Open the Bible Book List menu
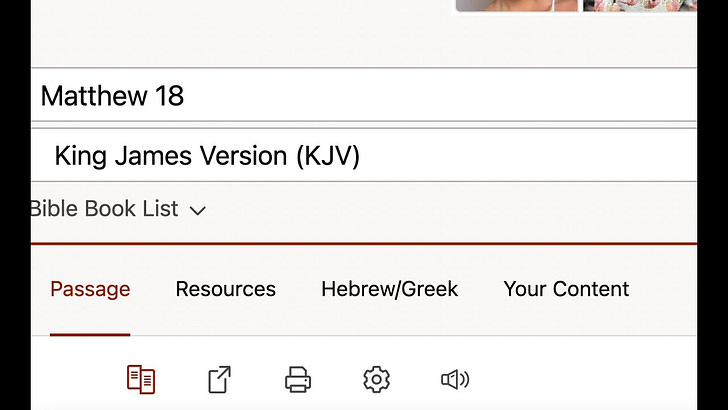Viewport: 728px width, 410px height. [x=118, y=208]
